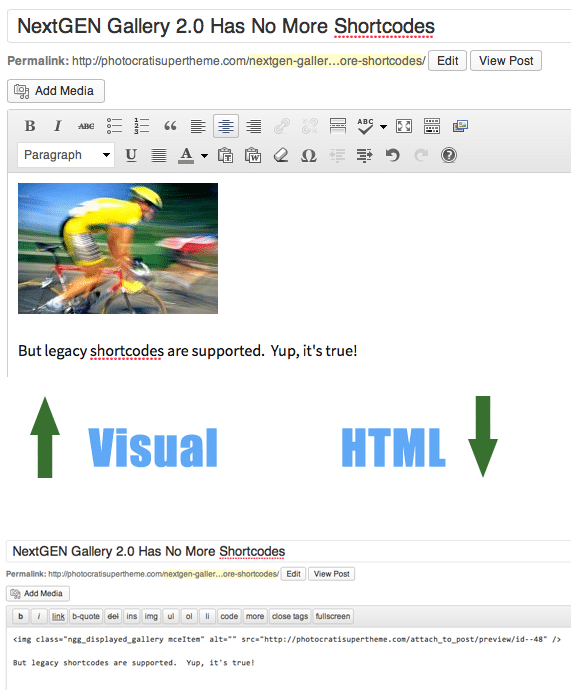The image size is (571, 690).
Task: Toggle the kitchen sink toolbar row
Action: click(432, 126)
